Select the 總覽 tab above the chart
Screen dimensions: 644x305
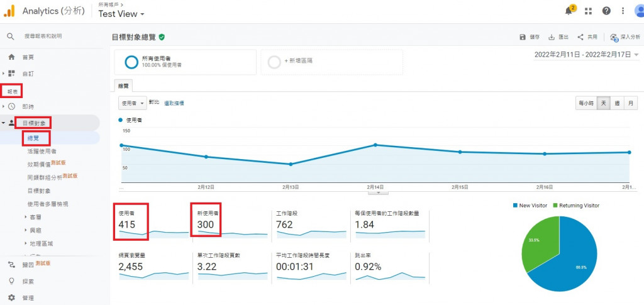pyautogui.click(x=123, y=86)
